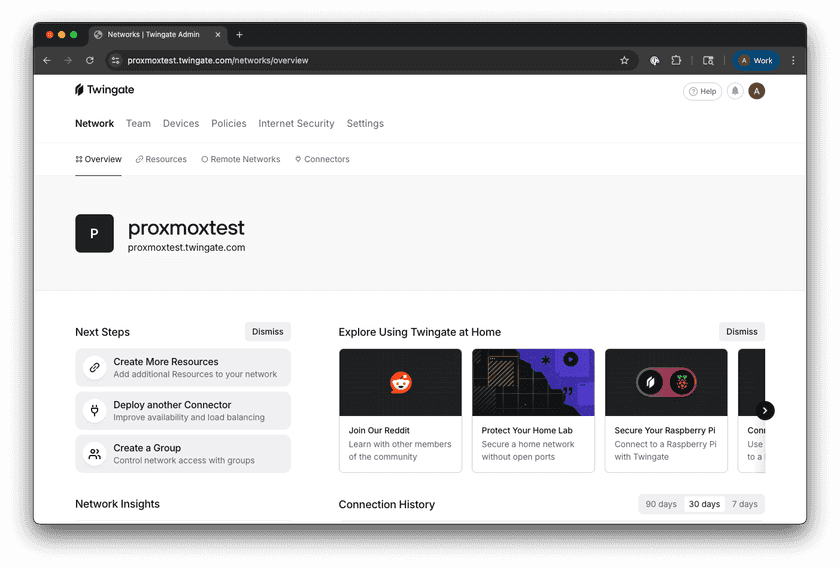The width and height of the screenshot is (840, 568).
Task: Open the Work profile switcher
Action: [756, 60]
